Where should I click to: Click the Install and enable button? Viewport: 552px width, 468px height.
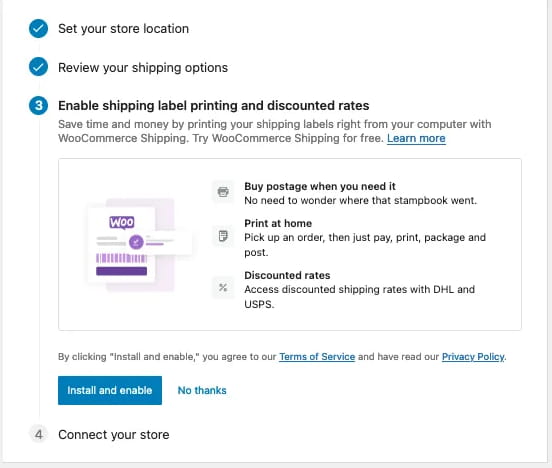[x=110, y=390]
